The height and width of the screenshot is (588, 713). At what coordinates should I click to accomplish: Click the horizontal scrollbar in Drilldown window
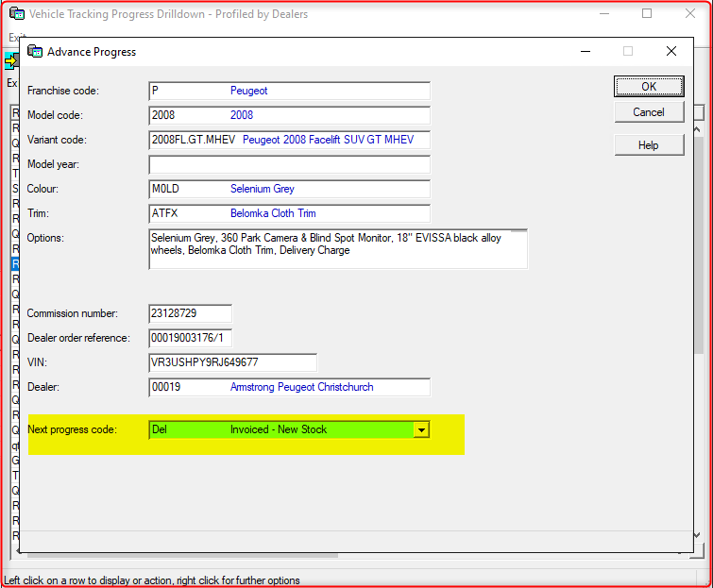[x=182, y=555]
